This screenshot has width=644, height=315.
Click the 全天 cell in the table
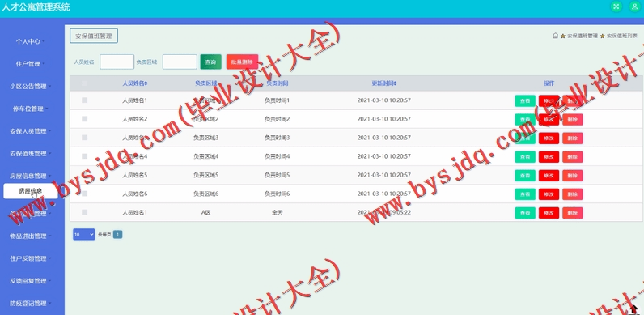pos(278,213)
